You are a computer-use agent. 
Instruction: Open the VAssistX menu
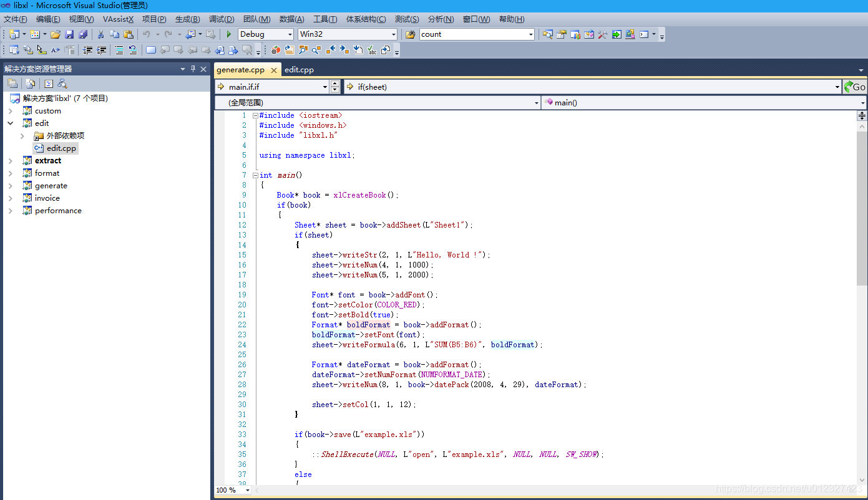[x=118, y=19]
